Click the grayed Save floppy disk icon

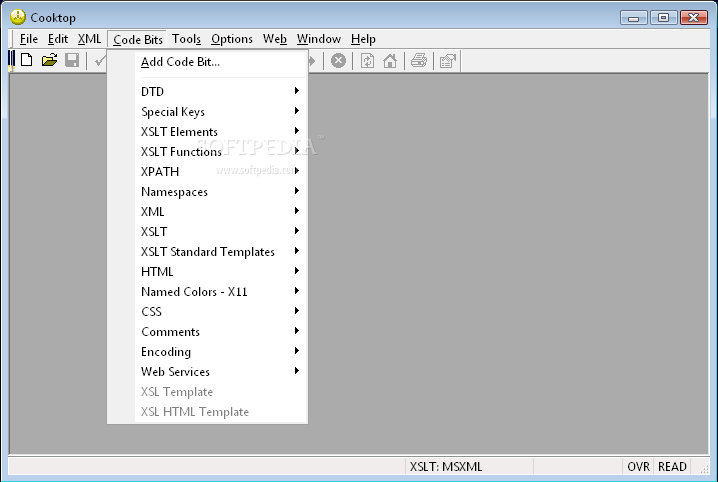(72, 60)
